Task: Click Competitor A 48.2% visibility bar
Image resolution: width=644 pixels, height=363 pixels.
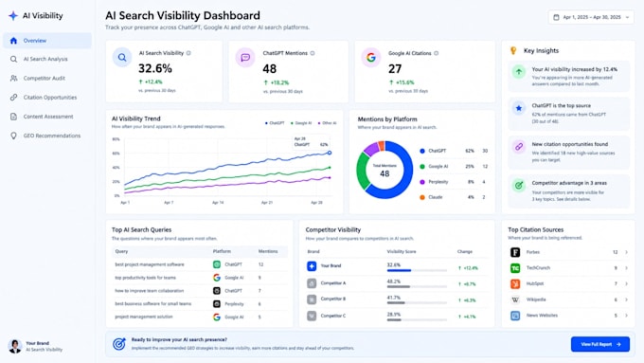Action: 417,286
